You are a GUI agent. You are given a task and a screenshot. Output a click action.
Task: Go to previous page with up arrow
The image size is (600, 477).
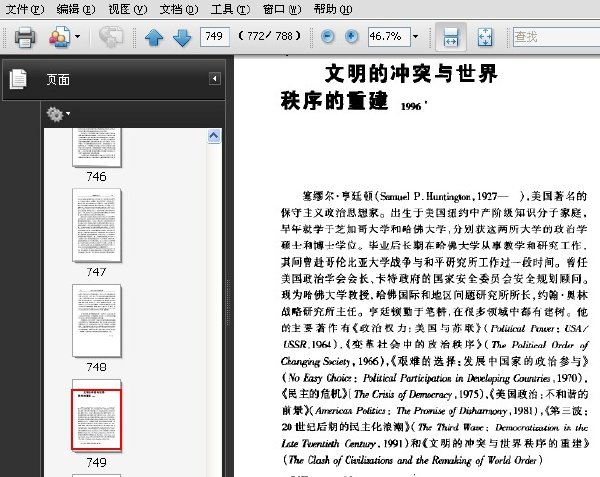click(x=154, y=37)
